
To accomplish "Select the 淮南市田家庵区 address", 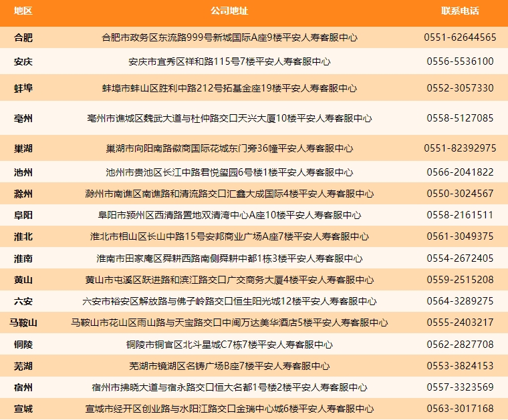I will click(229, 258).
